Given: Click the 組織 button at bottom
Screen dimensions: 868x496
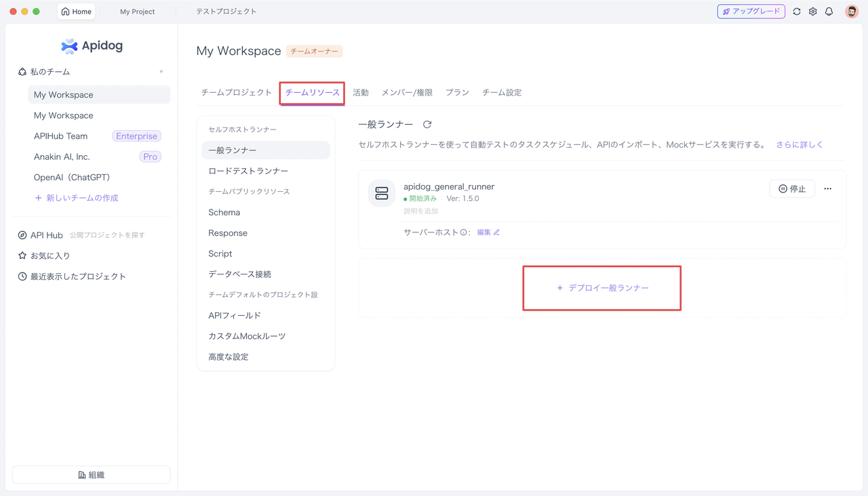Looking at the screenshot, I should 92,475.
